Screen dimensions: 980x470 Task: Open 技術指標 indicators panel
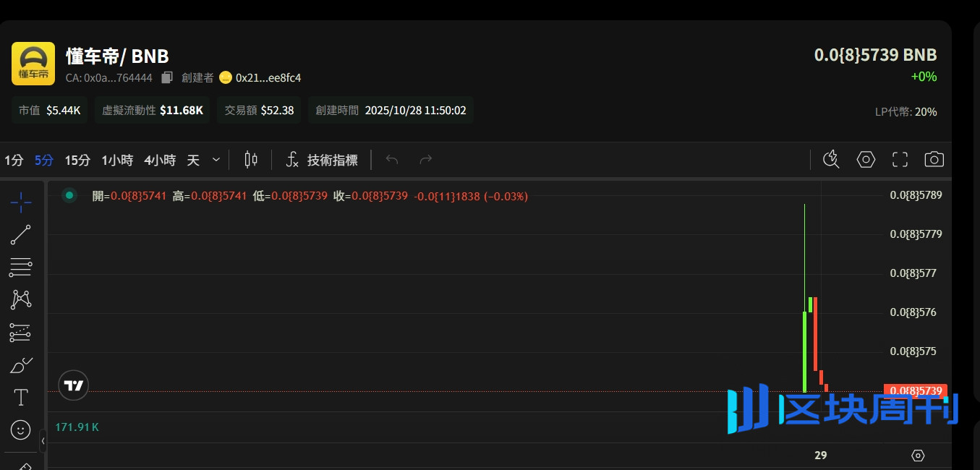(322, 161)
